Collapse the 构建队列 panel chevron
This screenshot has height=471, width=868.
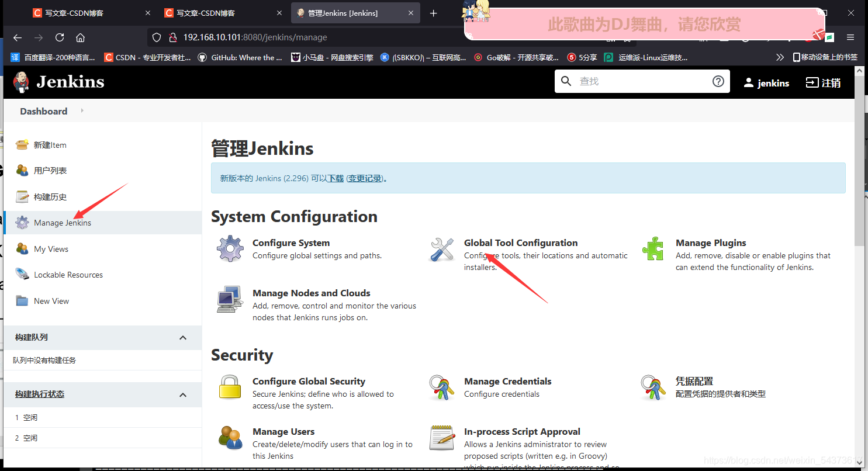pos(183,338)
